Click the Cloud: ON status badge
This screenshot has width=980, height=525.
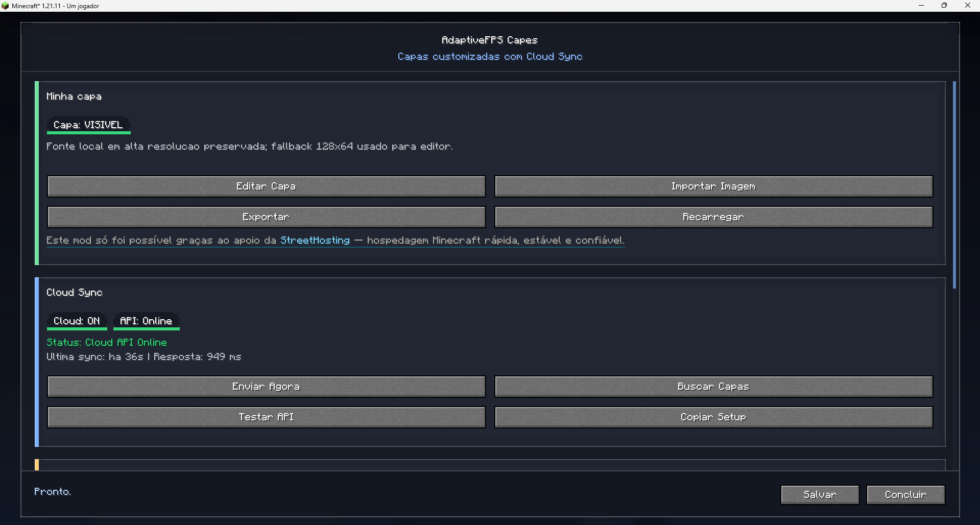point(77,321)
